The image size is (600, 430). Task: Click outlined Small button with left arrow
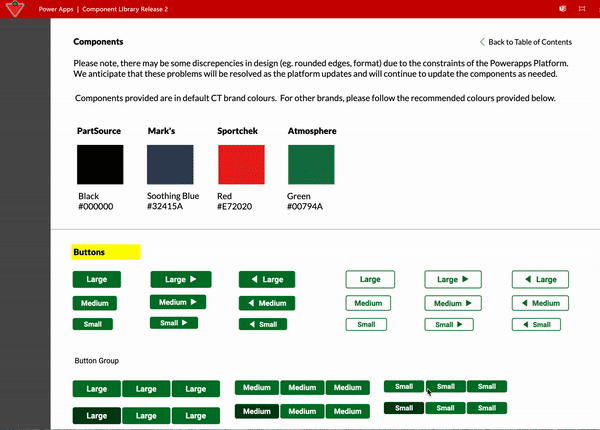click(536, 324)
